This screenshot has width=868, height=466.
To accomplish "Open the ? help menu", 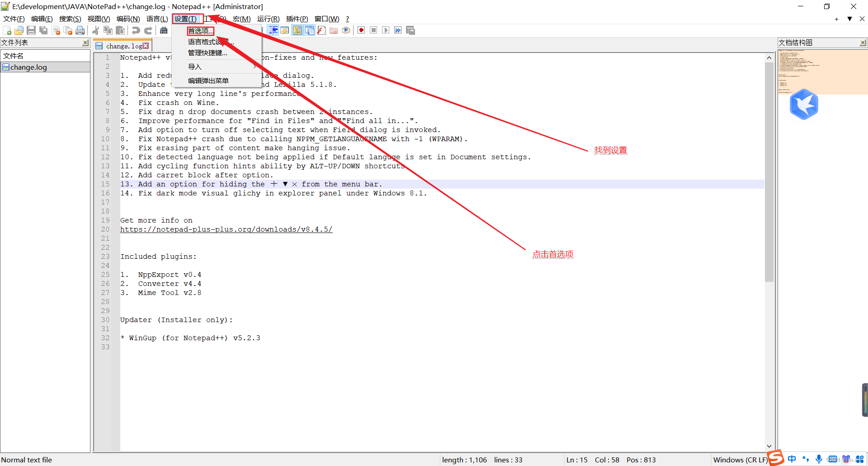I will click(347, 19).
